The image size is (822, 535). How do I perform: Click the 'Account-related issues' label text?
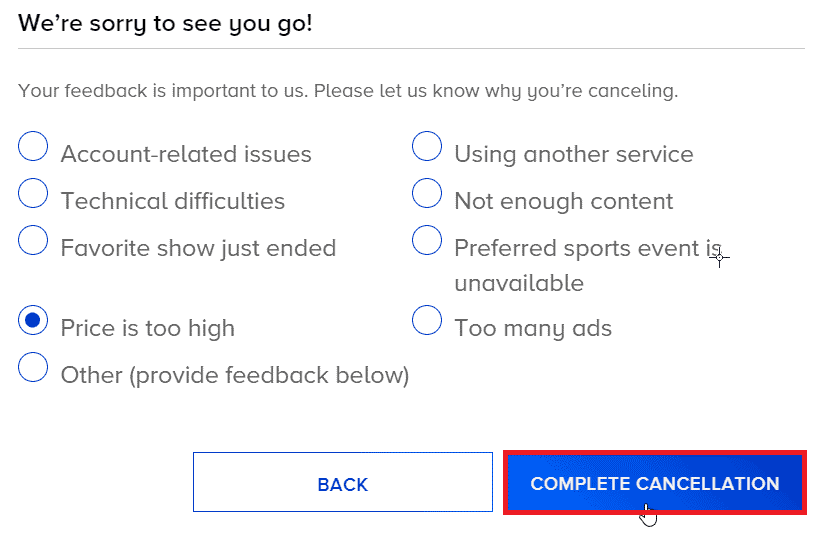pos(186,155)
